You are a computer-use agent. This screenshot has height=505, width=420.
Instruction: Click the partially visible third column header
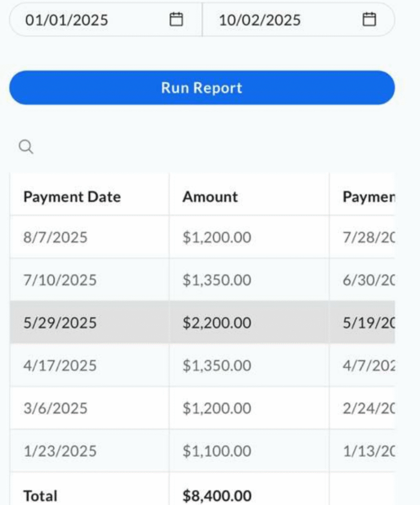(x=369, y=197)
